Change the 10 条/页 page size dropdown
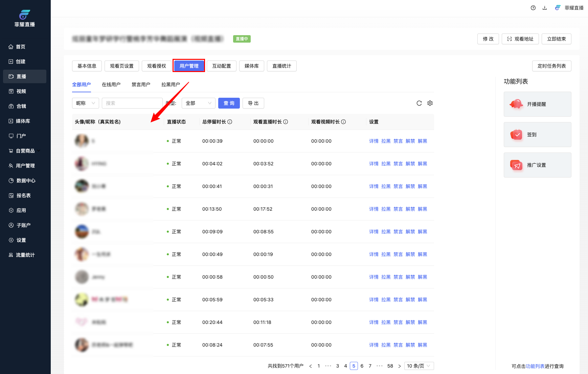588x374 pixels. tap(419, 366)
